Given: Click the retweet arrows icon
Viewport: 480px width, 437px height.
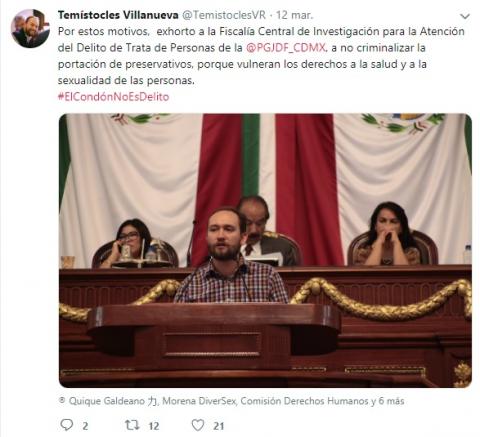Looking at the screenshot, I should point(132,425).
